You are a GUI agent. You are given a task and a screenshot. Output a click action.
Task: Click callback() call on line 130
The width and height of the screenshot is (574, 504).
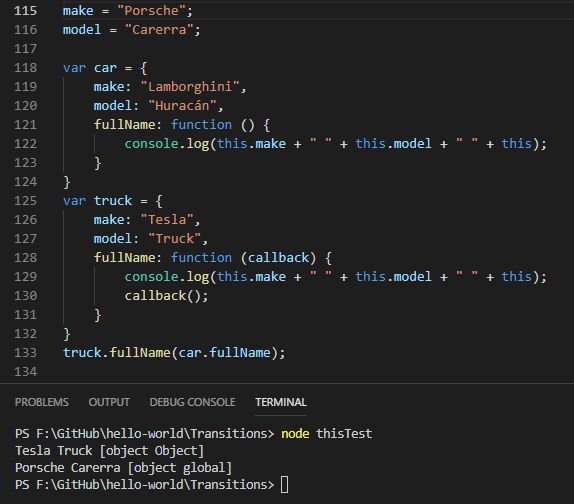pos(167,296)
